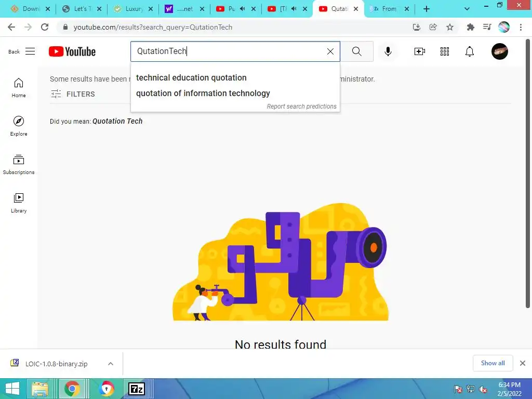
Task: Open notifications bell
Action: [469, 51]
